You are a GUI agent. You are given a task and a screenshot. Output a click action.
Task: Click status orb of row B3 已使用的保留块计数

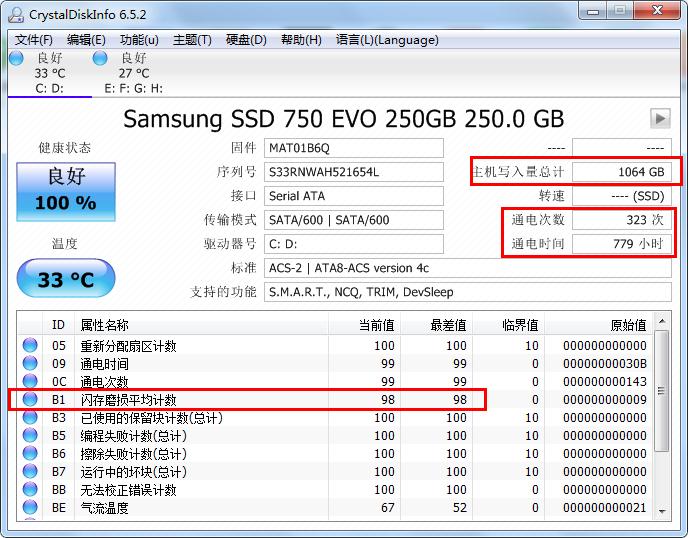tap(30, 417)
